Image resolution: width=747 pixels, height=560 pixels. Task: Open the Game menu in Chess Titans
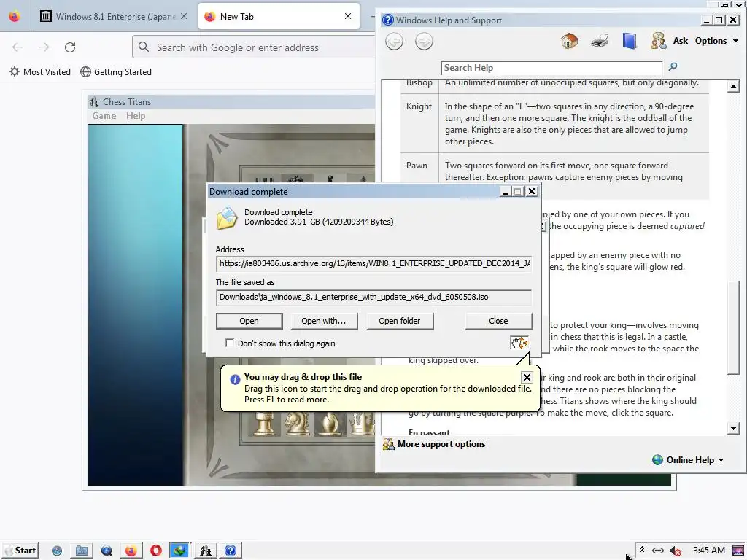104,116
